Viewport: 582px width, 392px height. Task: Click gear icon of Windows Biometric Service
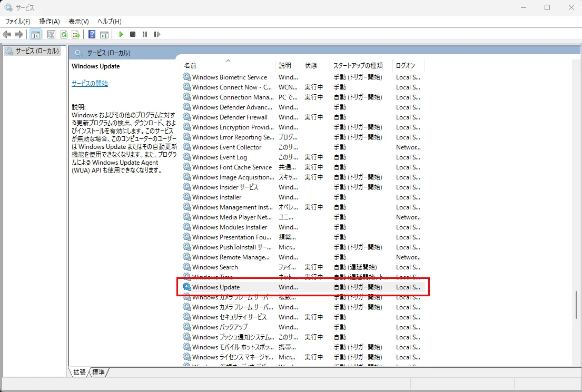click(x=186, y=77)
